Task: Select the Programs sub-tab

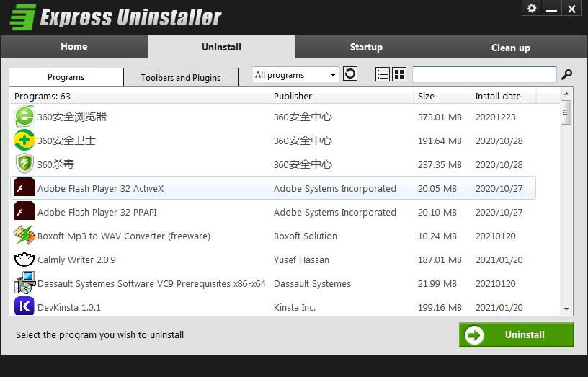Action: point(66,77)
